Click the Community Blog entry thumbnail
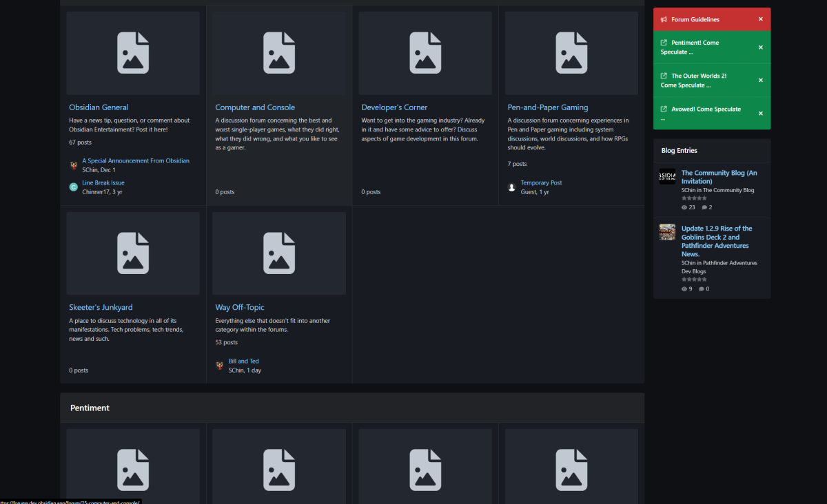The height and width of the screenshot is (504, 827). pyautogui.click(x=667, y=176)
